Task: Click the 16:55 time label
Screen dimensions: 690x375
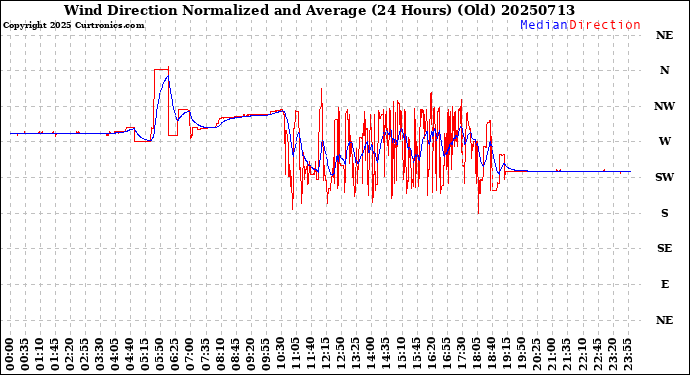Action: (x=446, y=354)
